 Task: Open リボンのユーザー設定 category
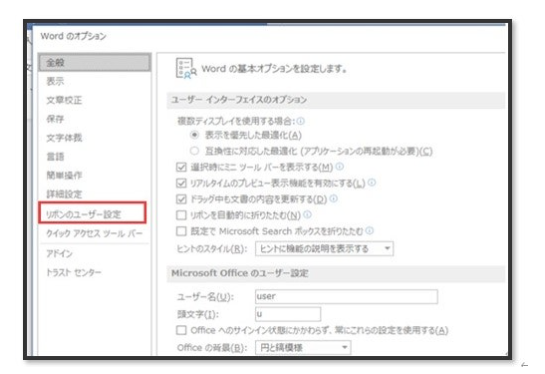click(92, 212)
